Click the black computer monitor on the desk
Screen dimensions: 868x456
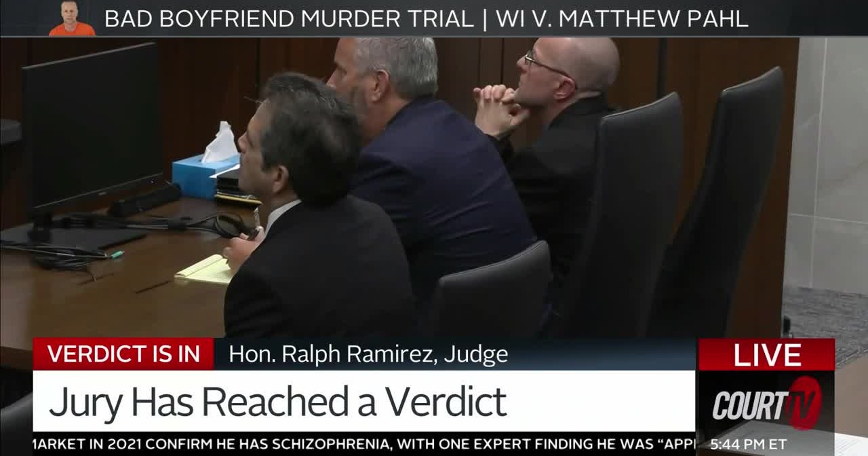90,136
